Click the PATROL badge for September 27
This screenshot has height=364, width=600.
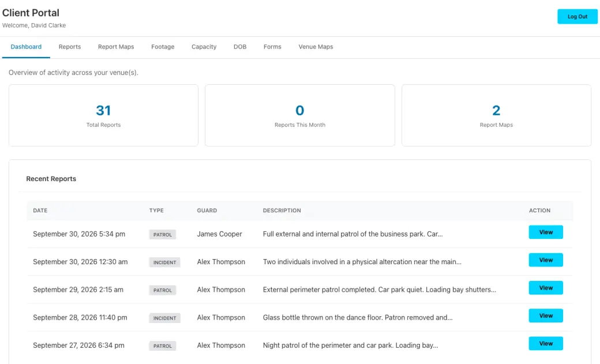pos(163,346)
